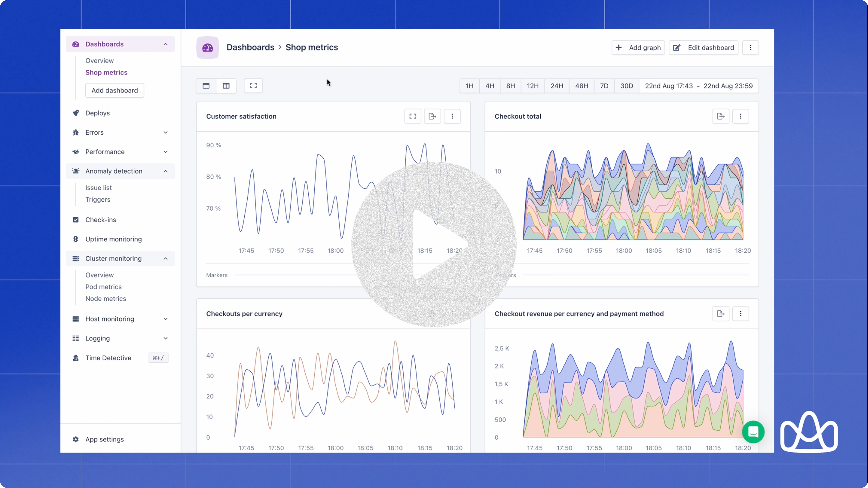Collapse the Anomaly detection section
Viewport: 868px width, 488px height.
click(165, 171)
